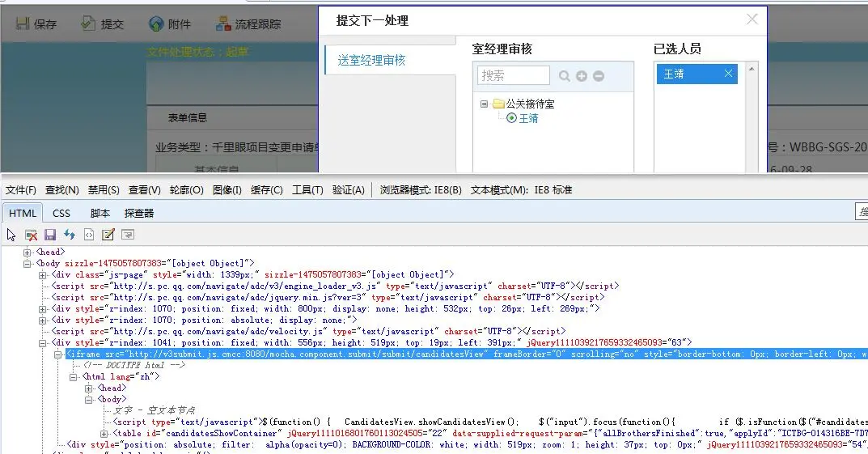Screen dimensions: 868x454
Task: Click the 王靖 name in candidate tree
Action: (x=528, y=118)
